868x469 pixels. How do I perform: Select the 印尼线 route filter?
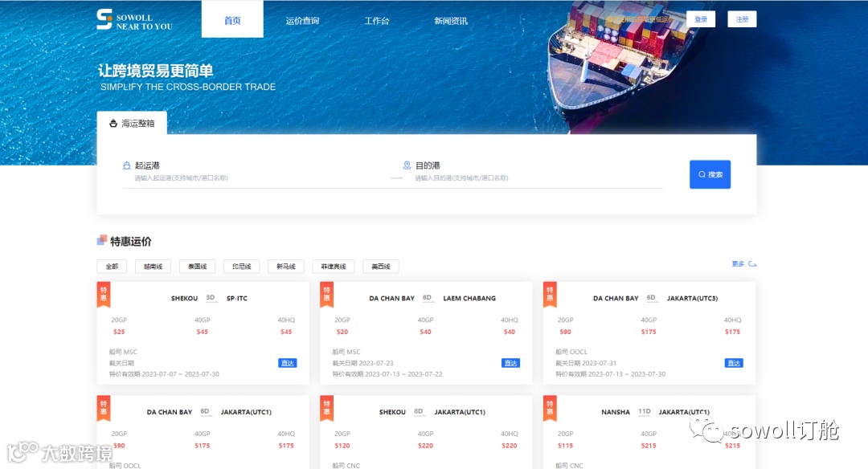[x=242, y=267]
